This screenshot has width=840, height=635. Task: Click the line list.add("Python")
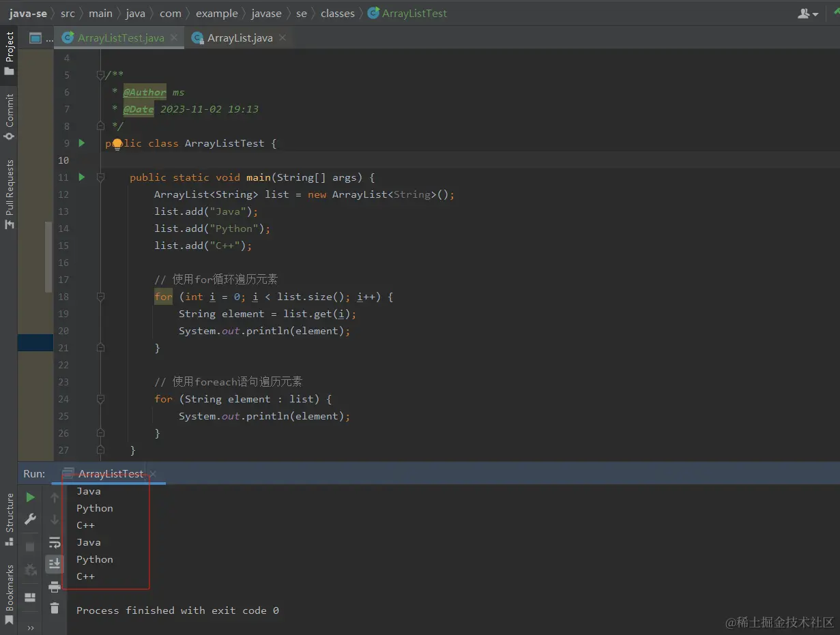click(212, 228)
